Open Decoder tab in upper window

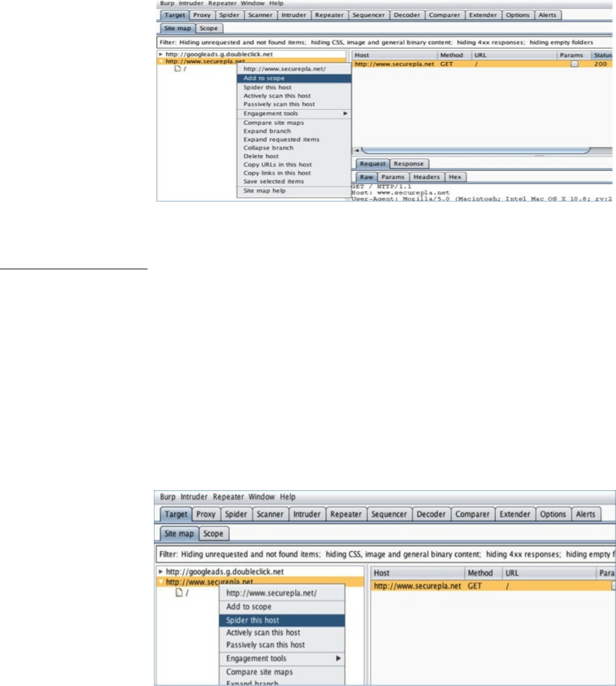tap(407, 15)
